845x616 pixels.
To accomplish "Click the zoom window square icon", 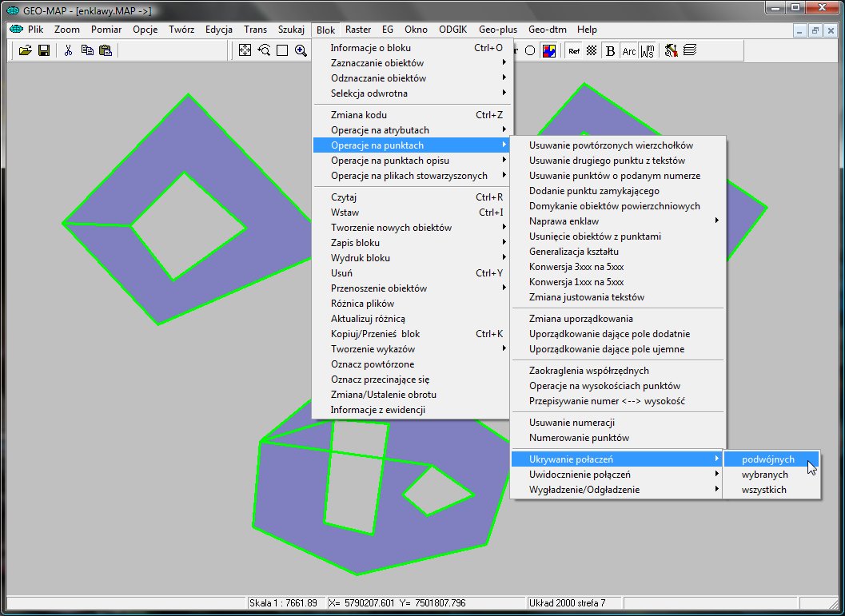I will [282, 50].
